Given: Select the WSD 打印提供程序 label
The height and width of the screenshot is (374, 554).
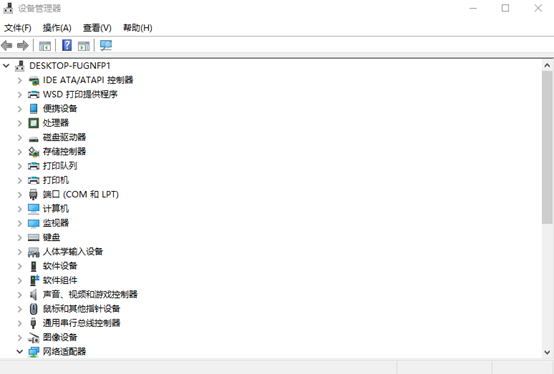Looking at the screenshot, I should 80,94.
